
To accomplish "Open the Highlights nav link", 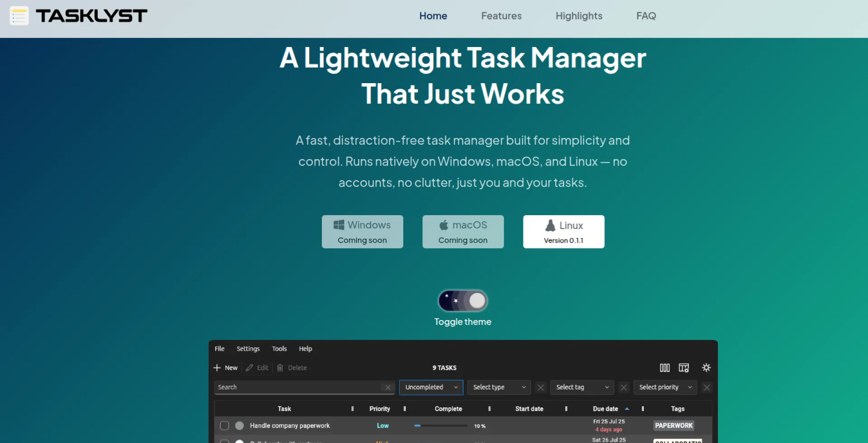I will click(x=579, y=16).
